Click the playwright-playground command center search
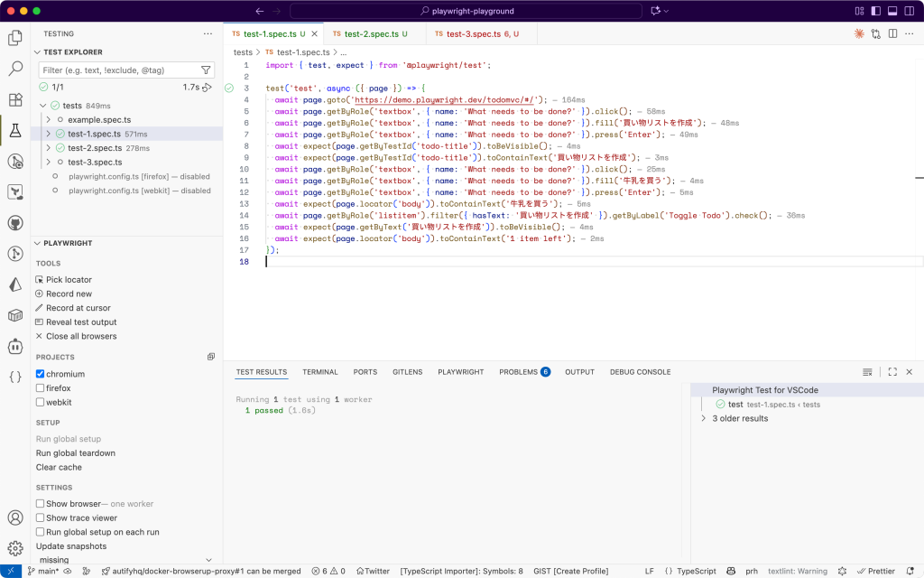This screenshot has height=578, width=924. (467, 11)
